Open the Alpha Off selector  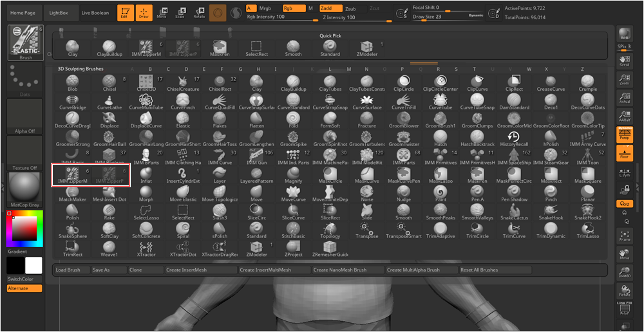(x=24, y=115)
